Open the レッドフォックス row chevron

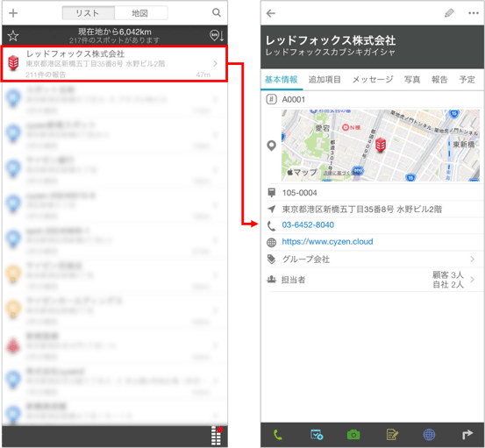[215, 63]
